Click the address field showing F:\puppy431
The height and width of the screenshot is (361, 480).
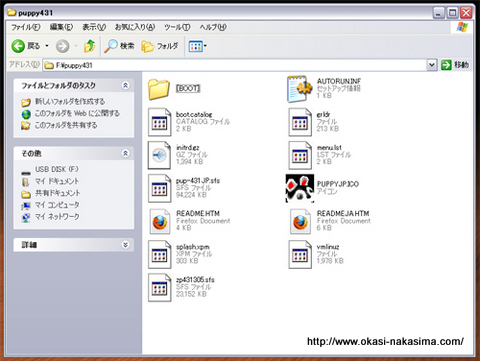tap(235, 65)
